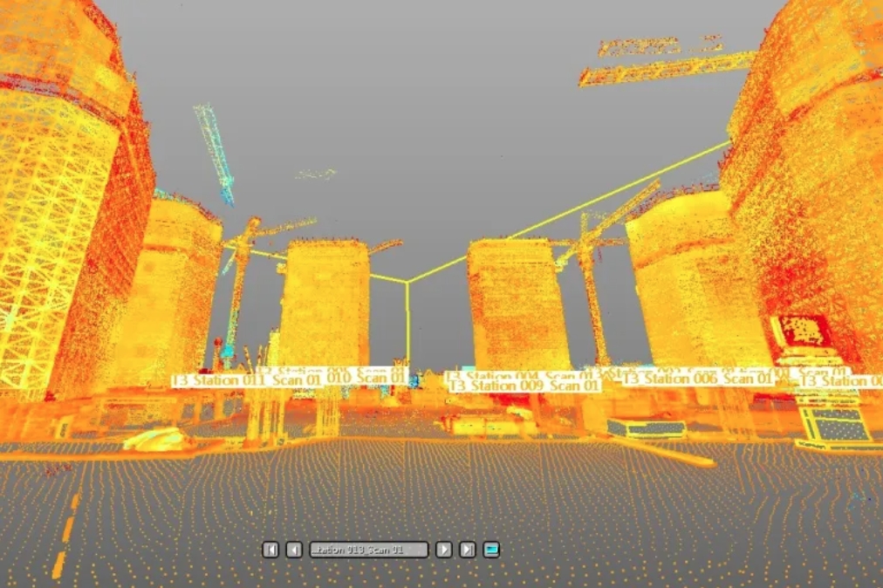Select the T3 Station 011 Scan 01 label

click(x=247, y=381)
